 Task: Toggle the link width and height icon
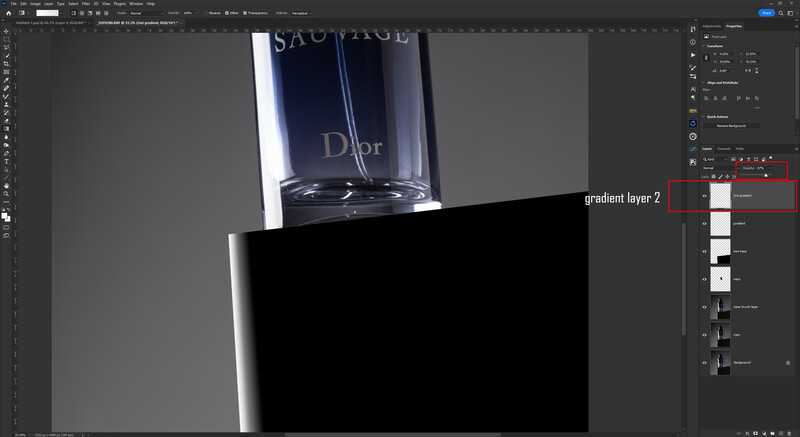click(x=707, y=58)
